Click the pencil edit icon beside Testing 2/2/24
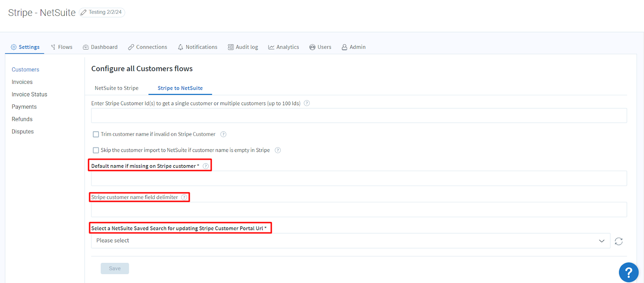The width and height of the screenshot is (644, 283). [x=84, y=12]
